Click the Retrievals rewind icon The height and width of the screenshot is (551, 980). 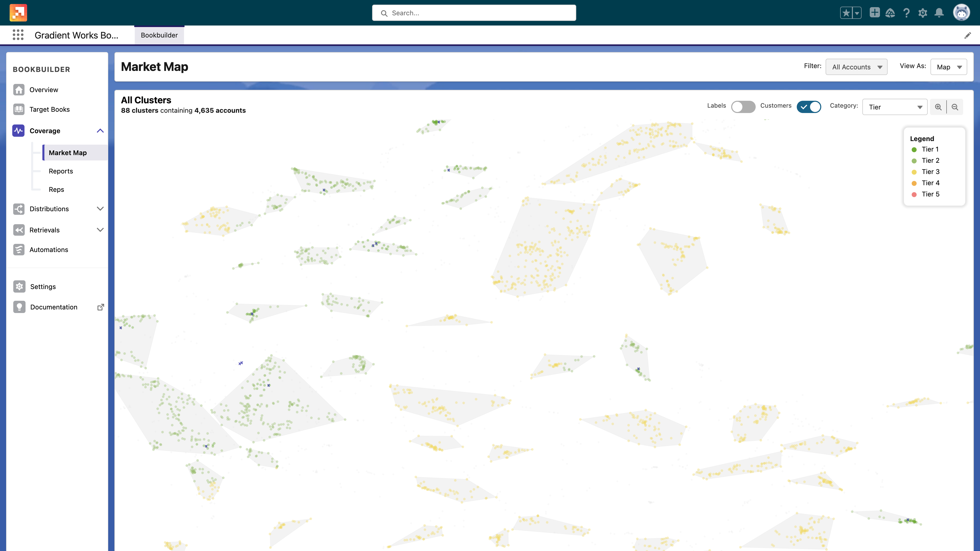tap(19, 230)
